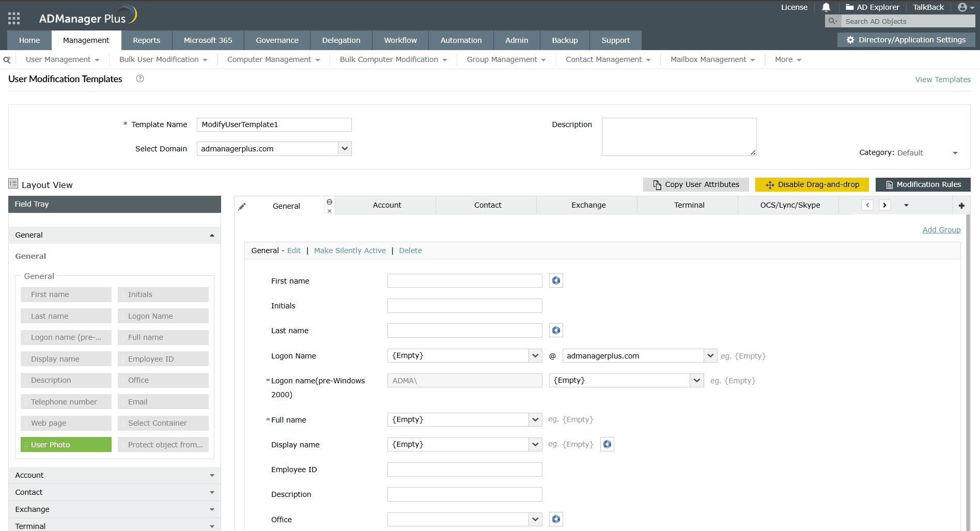Screen dimensions: 980x531
Task: Open the user account icon at top right
Action: [962, 7]
